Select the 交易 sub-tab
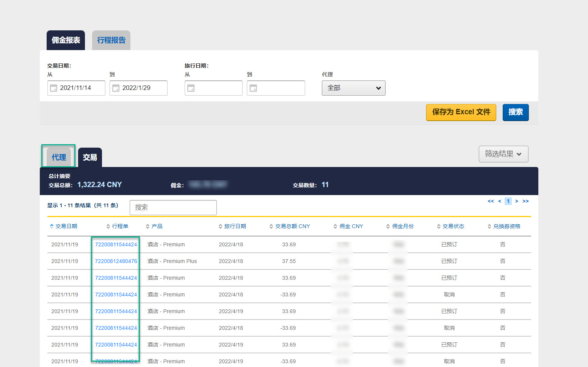Screen dimensions: 588x367 [x=90, y=157]
